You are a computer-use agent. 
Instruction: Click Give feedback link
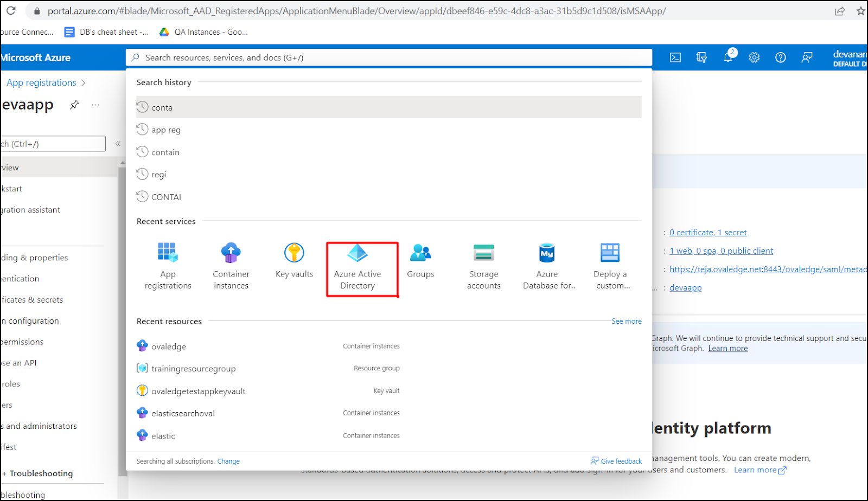[x=616, y=461]
